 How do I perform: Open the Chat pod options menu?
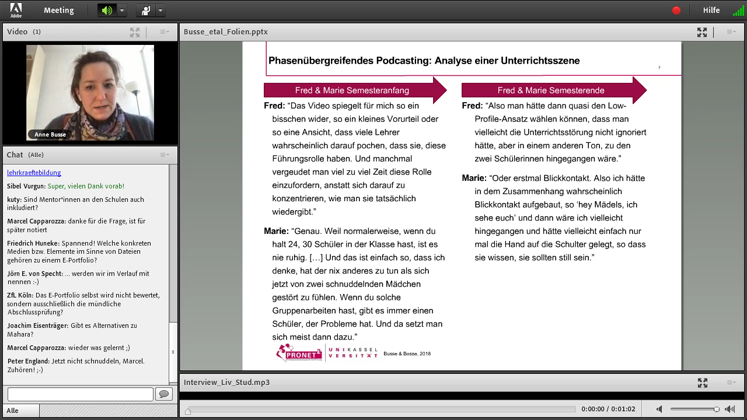[x=165, y=155]
